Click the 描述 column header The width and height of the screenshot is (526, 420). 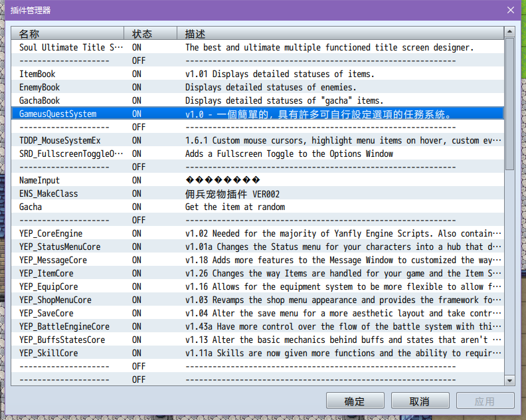340,34
